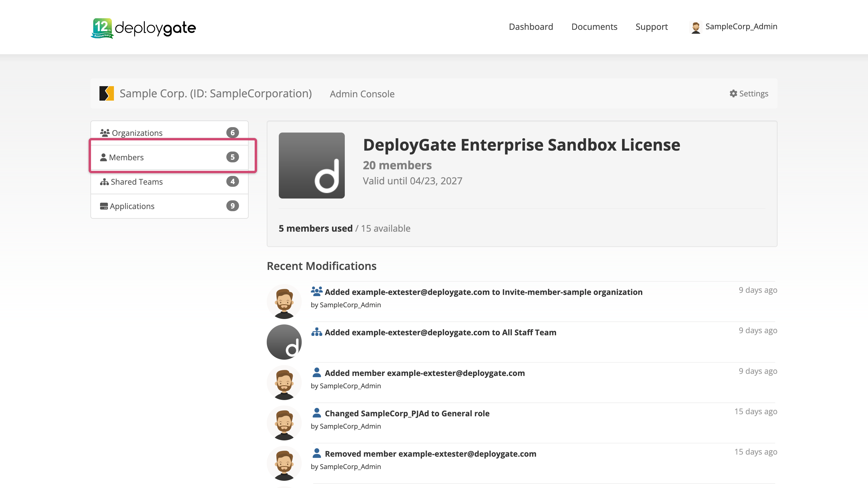Image resolution: width=868 pixels, height=488 pixels.
Task: Click avatar beside Added member entry
Action: 284,383
